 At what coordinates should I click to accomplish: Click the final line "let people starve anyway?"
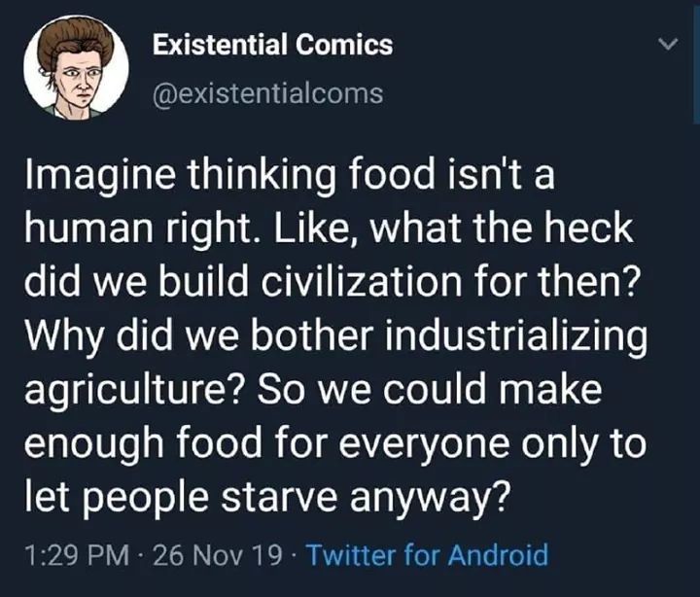265,498
